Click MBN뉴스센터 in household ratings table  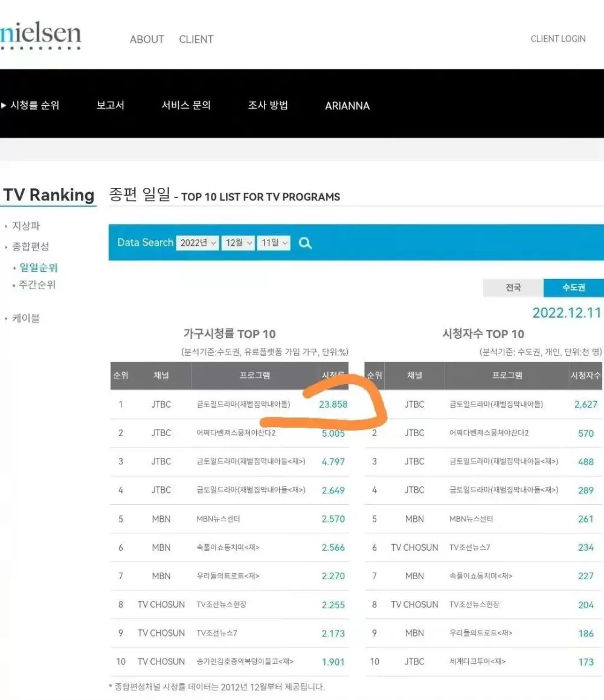218,519
